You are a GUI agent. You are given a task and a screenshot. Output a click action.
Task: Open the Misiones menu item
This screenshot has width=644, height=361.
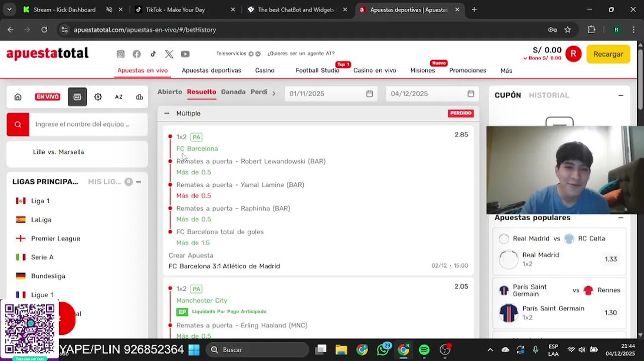pos(423,71)
